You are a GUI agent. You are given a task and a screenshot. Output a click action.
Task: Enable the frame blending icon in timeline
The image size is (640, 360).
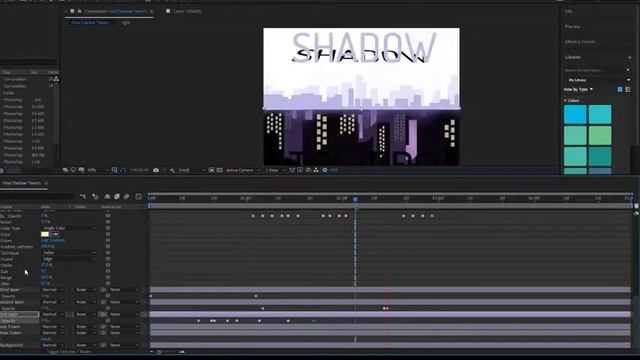(117, 197)
